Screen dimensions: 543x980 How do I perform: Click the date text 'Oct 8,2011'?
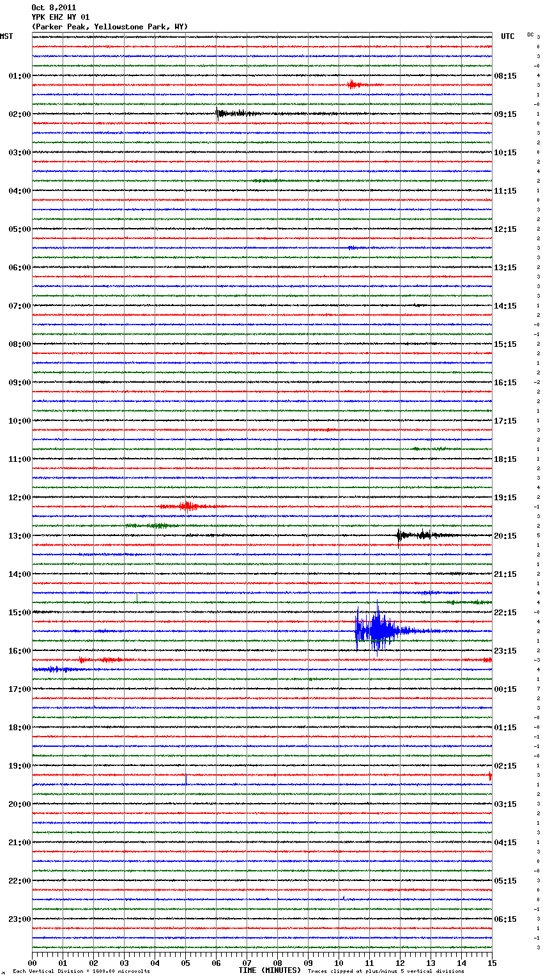[x=54, y=8]
